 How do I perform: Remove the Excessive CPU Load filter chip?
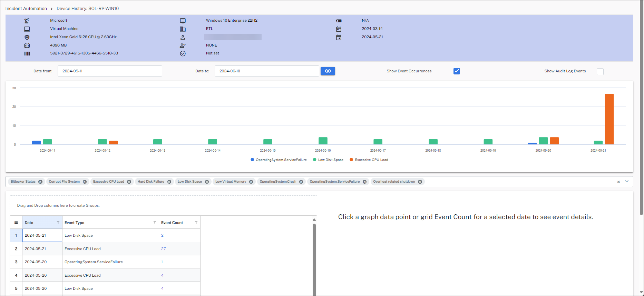pyautogui.click(x=129, y=182)
